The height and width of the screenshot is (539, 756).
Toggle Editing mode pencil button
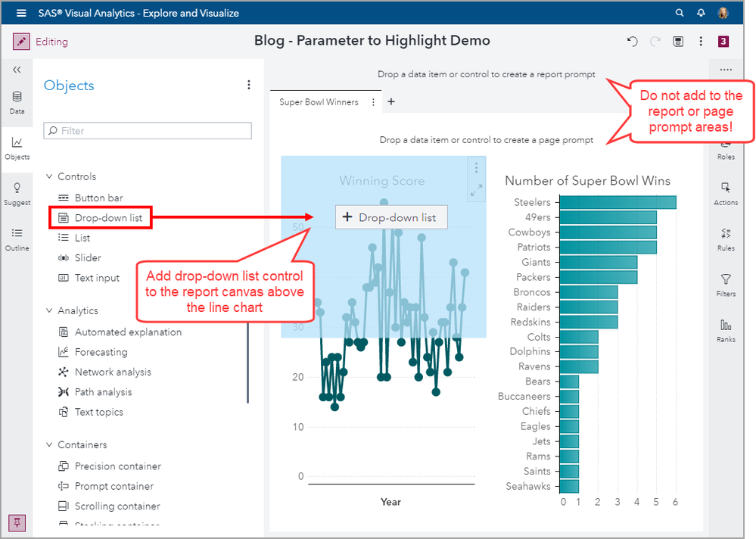(x=22, y=42)
